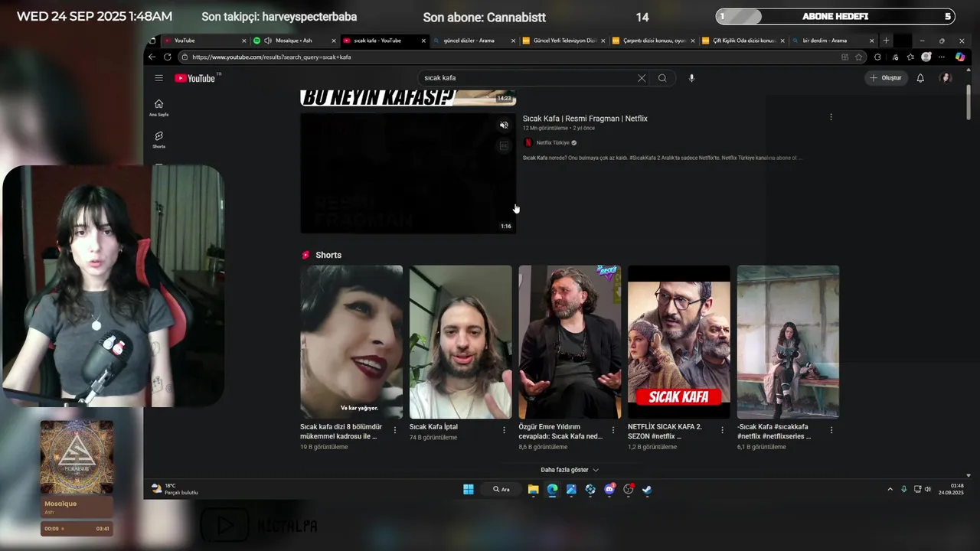Open options for the Özgür Emre Yıldırım short

613,430
